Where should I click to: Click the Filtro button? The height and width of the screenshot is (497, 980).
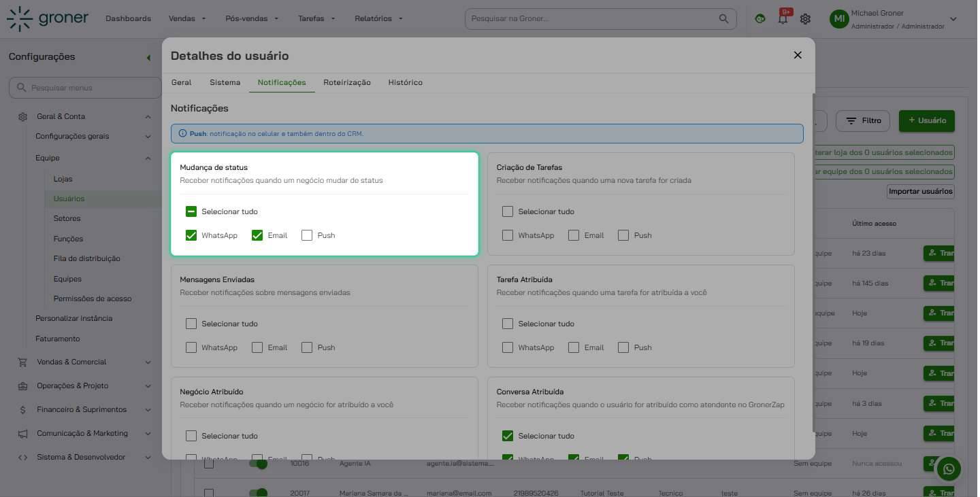coord(863,120)
